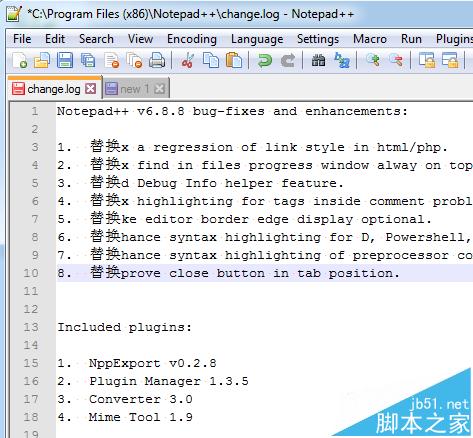
Task: Click the Redo toolbar icon
Action: pyautogui.click(x=288, y=61)
